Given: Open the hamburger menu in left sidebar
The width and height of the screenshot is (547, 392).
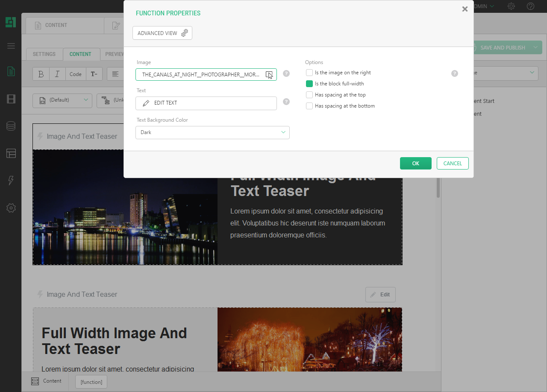Looking at the screenshot, I should tap(11, 46).
